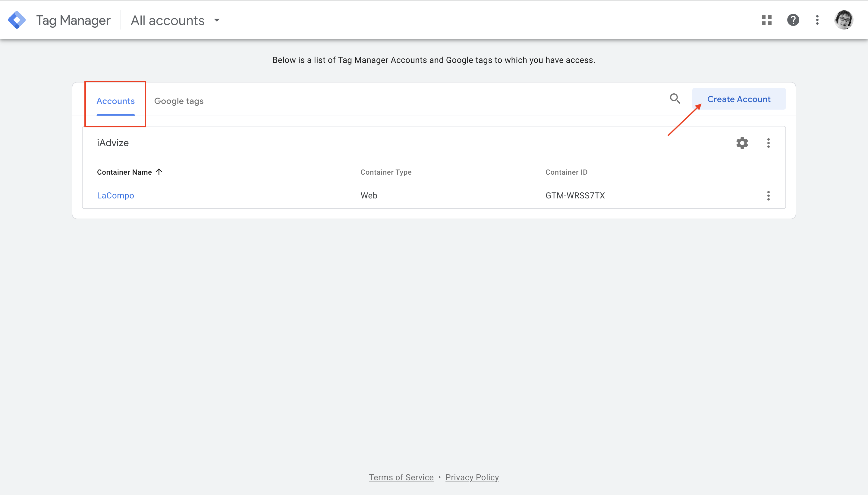Select the Accounts tab
This screenshot has height=495, width=868.
click(x=115, y=101)
